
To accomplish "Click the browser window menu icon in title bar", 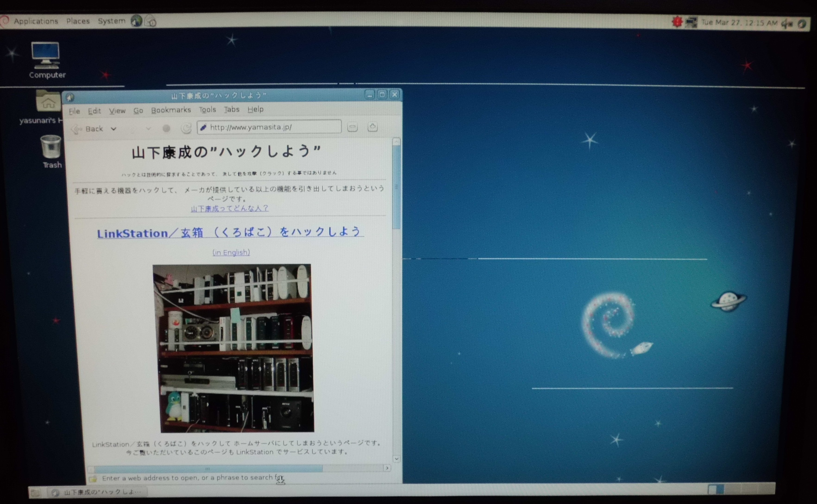I will tap(70, 97).
